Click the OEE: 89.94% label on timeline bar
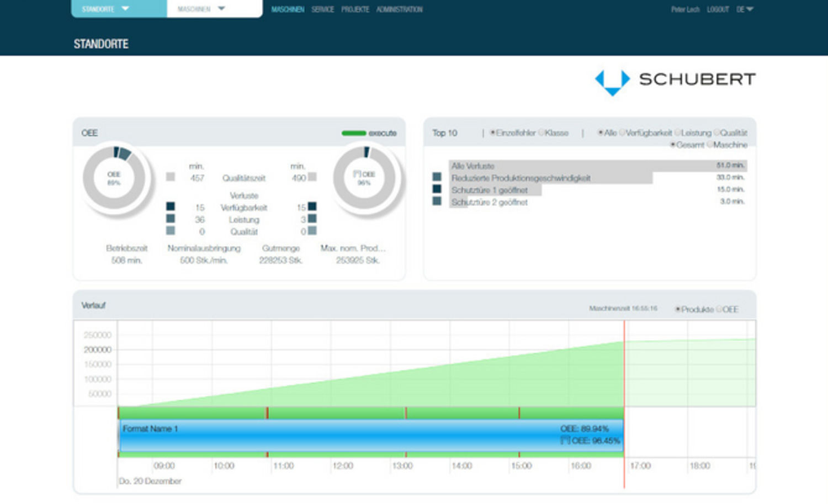The height and width of the screenshot is (504, 828). coord(585,429)
